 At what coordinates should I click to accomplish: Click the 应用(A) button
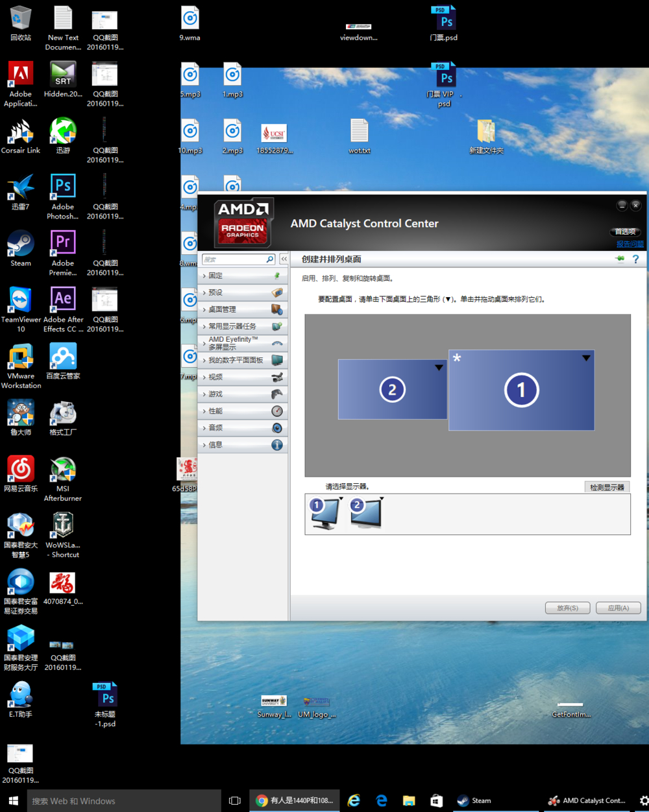coord(618,608)
